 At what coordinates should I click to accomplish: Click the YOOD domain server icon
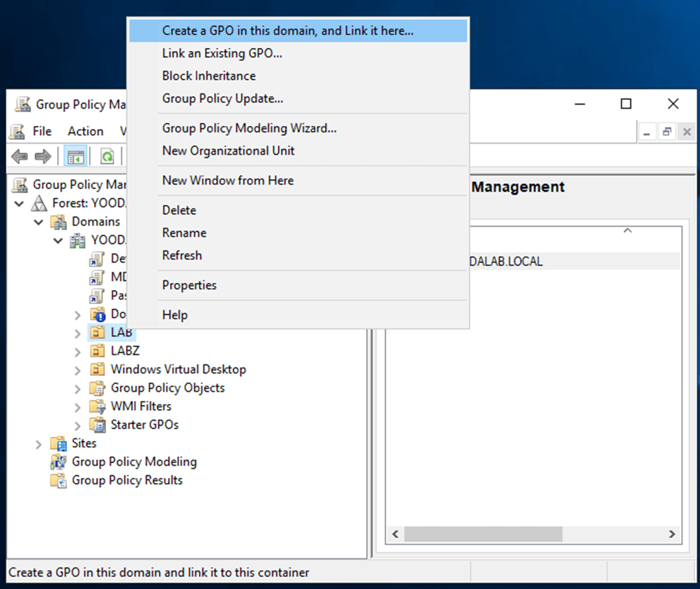pos(77,240)
